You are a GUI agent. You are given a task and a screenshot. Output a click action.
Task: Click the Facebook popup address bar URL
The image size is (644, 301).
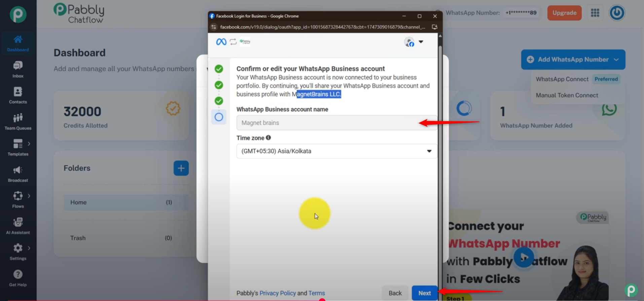322,27
